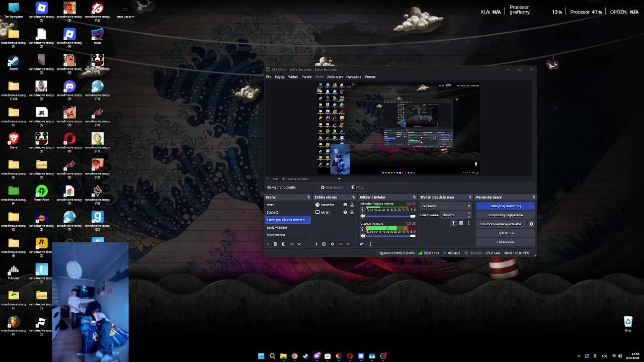This screenshot has height=362, width=644.
Task: Open Panele menu
Action: click(x=306, y=77)
